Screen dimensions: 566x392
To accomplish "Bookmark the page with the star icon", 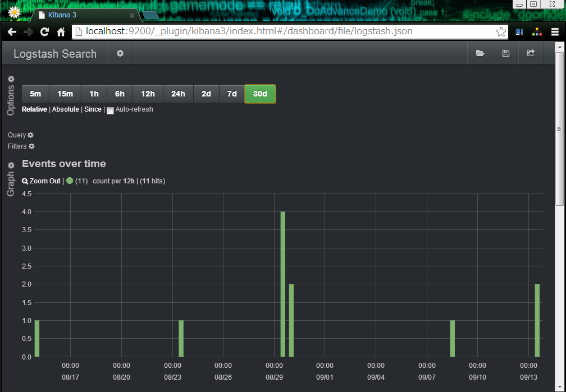I will [x=501, y=32].
